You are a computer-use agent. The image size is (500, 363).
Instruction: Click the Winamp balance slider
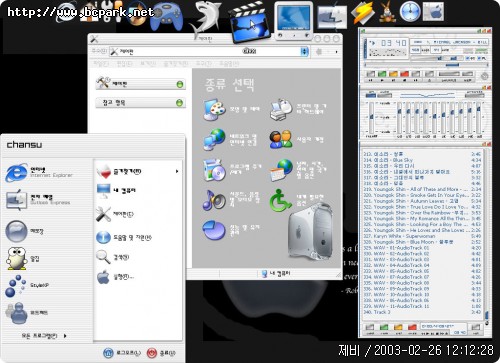[x=453, y=58]
